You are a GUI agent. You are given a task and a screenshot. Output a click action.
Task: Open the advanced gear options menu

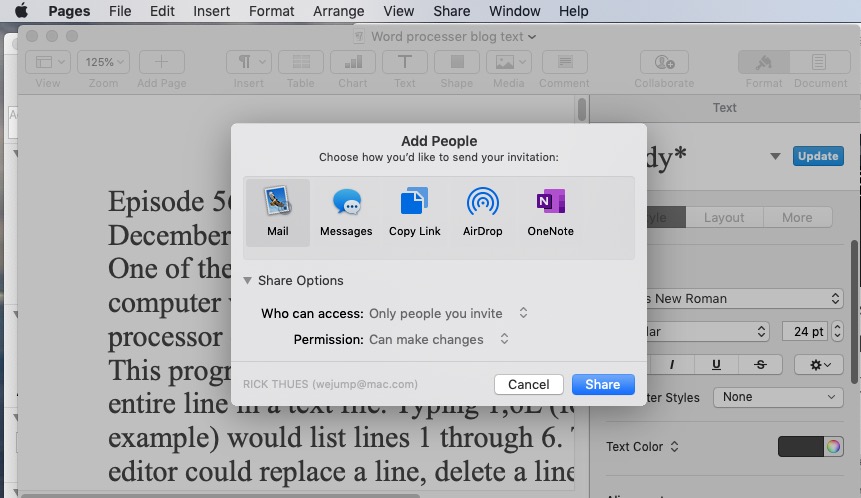click(819, 365)
